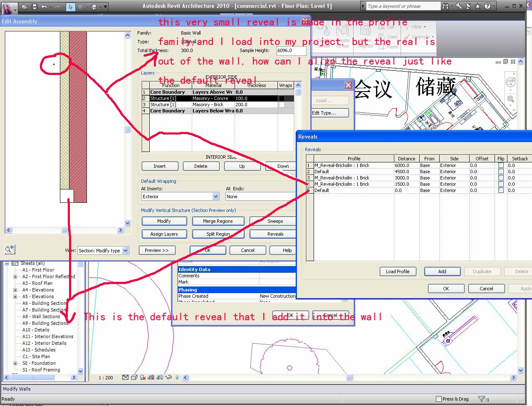This screenshot has height=406, width=532.
Task: Click the Crop view icon with red X
Action: [x=151, y=377]
